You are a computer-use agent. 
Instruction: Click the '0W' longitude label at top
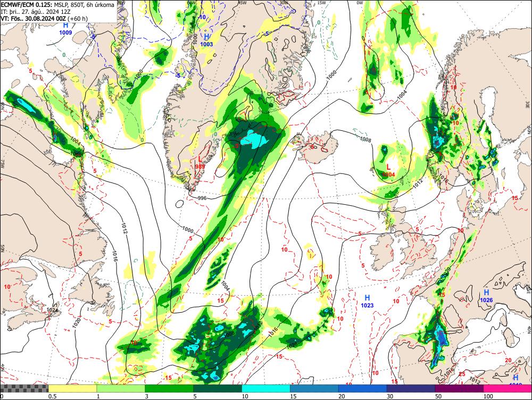(360, 3)
